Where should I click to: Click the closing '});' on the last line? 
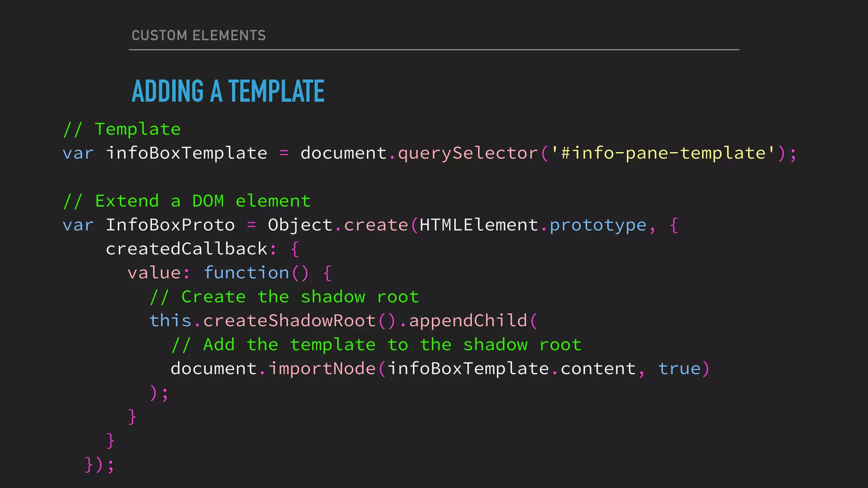(100, 465)
